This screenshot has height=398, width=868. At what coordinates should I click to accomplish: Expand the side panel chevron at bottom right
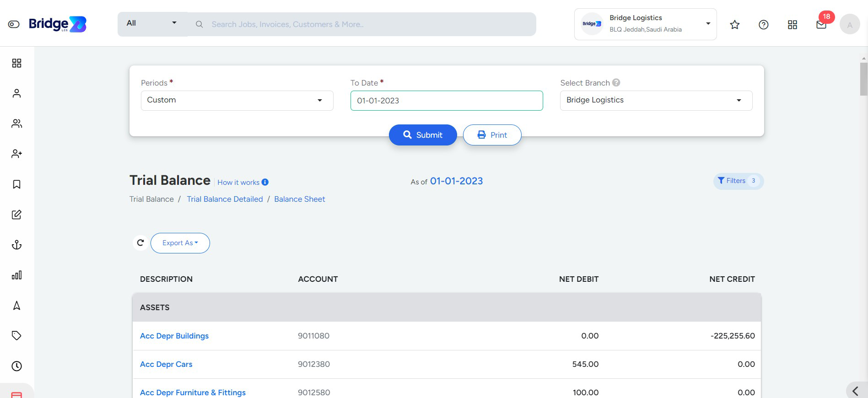click(855, 391)
